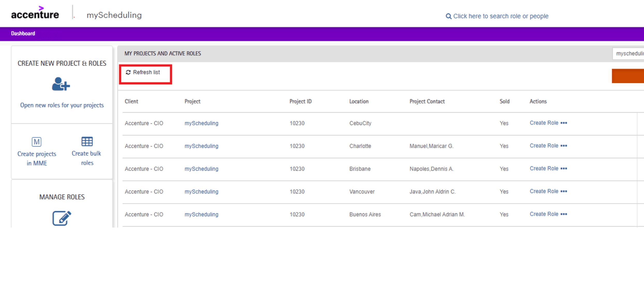The image size is (644, 286).
Task: Open myScheduling project in Brisbane row
Action: (201, 169)
